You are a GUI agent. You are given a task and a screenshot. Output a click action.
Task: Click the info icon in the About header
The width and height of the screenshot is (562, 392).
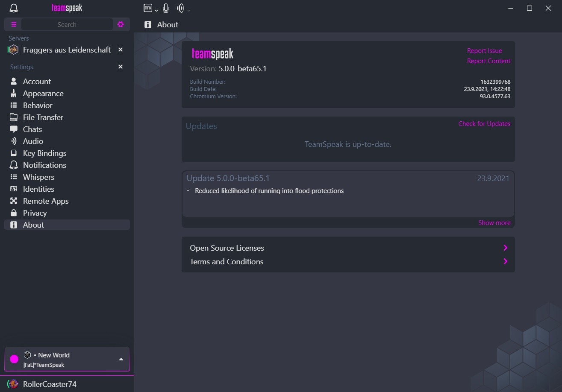coord(148,24)
